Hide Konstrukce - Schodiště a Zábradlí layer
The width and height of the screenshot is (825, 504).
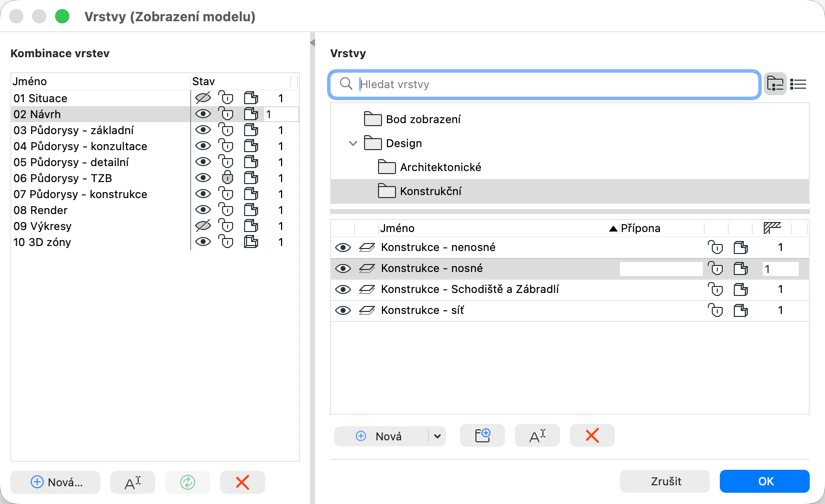(x=343, y=289)
